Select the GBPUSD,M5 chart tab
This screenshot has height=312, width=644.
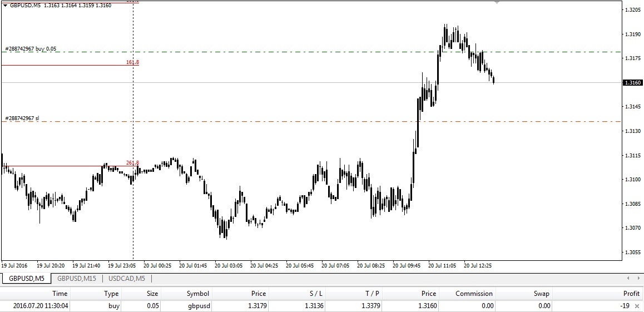click(27, 278)
